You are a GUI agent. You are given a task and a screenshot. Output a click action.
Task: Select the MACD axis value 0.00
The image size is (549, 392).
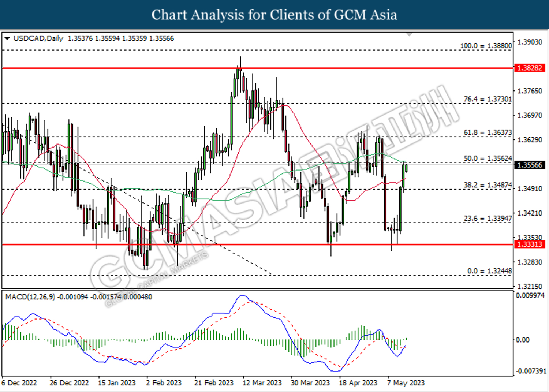pos(522,340)
